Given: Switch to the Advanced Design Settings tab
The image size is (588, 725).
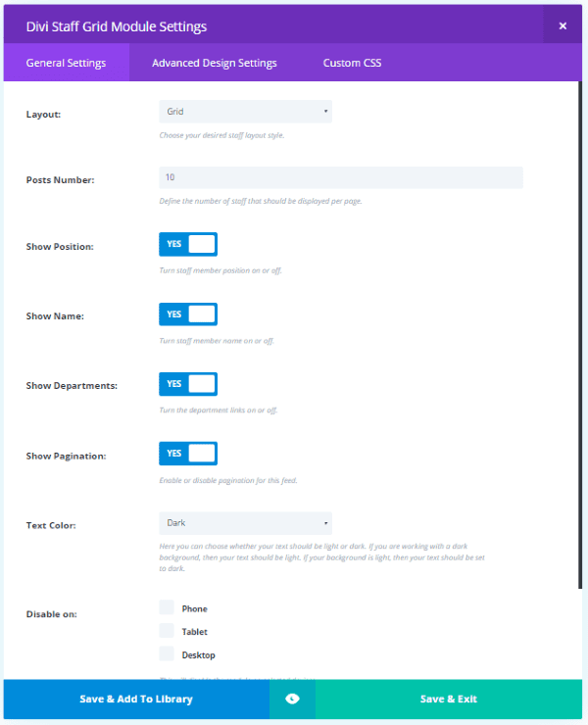Looking at the screenshot, I should point(215,63).
